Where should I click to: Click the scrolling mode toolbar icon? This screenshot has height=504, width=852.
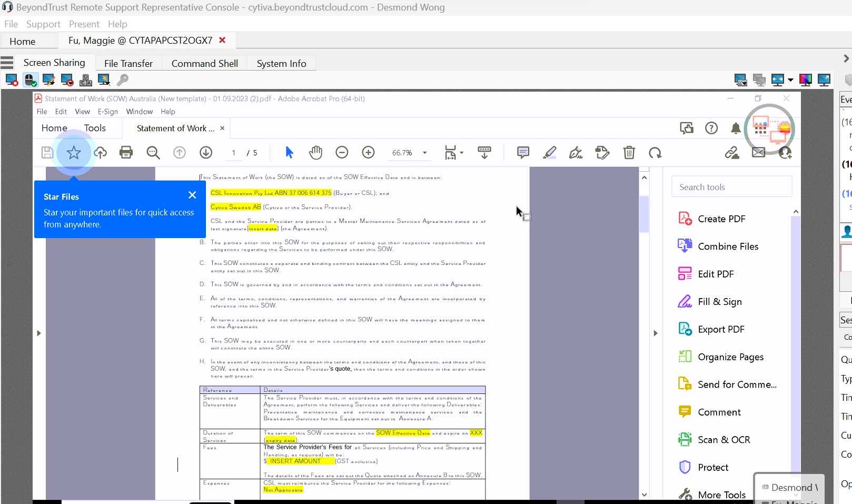[484, 153]
